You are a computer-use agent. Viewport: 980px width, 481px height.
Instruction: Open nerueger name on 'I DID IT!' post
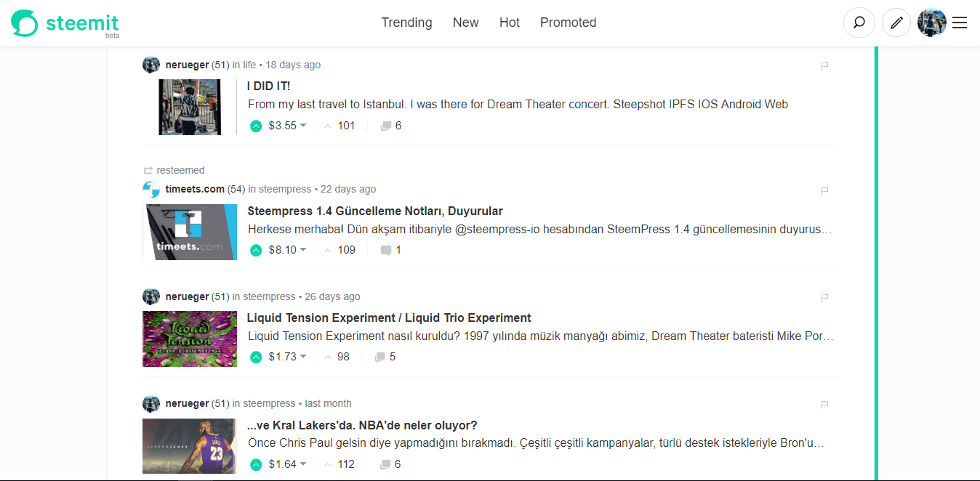(x=187, y=65)
